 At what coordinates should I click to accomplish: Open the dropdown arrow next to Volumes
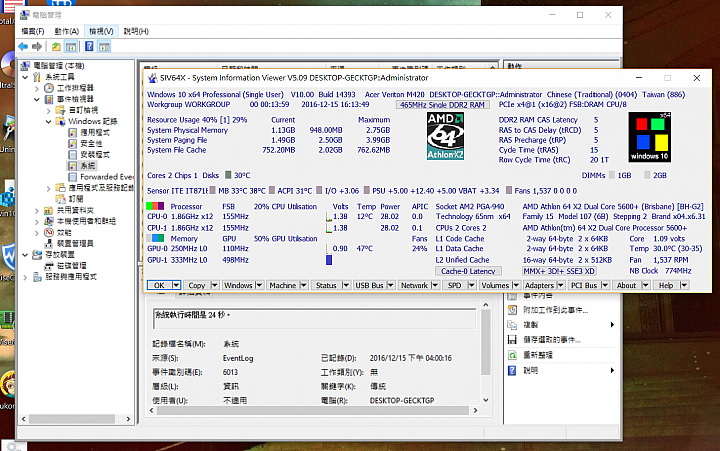click(x=516, y=285)
